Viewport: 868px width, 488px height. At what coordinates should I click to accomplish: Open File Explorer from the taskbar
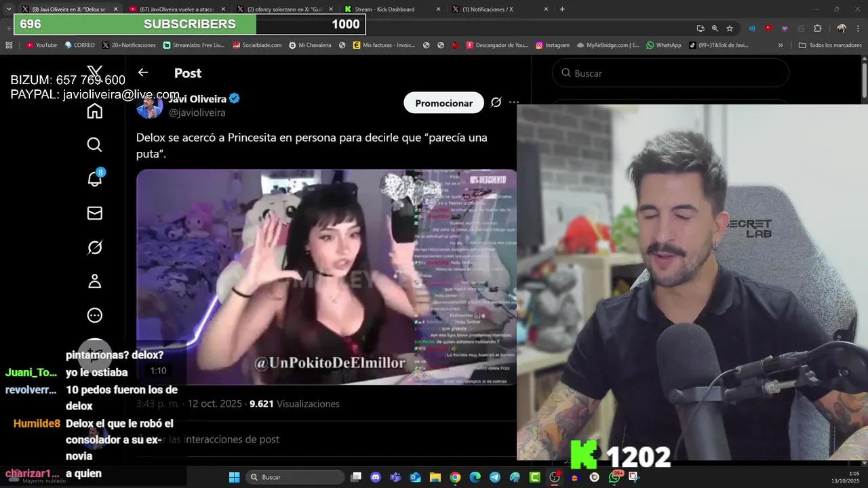coord(435,477)
